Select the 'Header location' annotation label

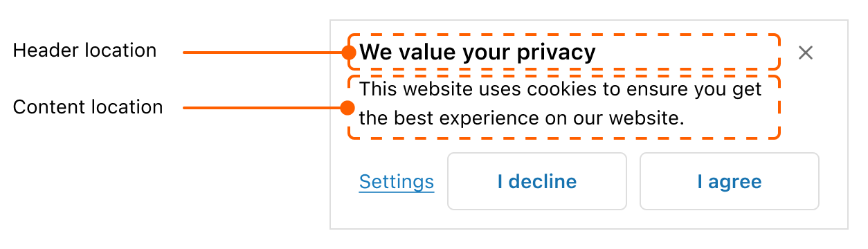(x=84, y=50)
